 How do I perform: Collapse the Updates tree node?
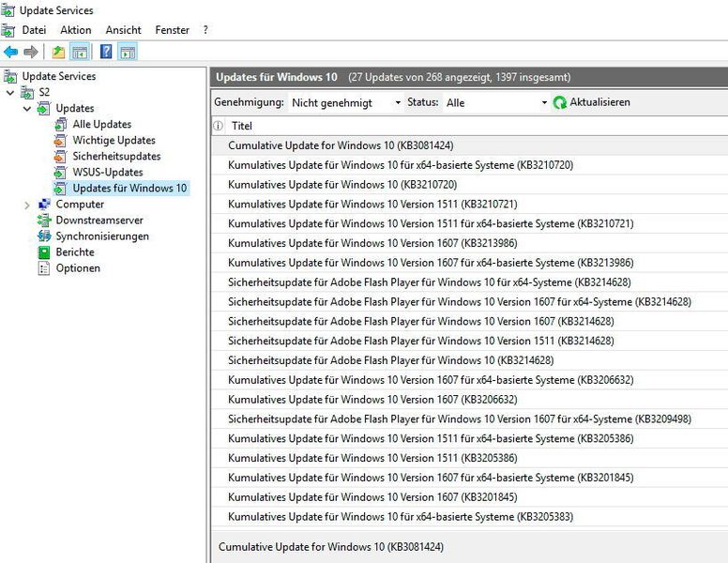[27, 109]
